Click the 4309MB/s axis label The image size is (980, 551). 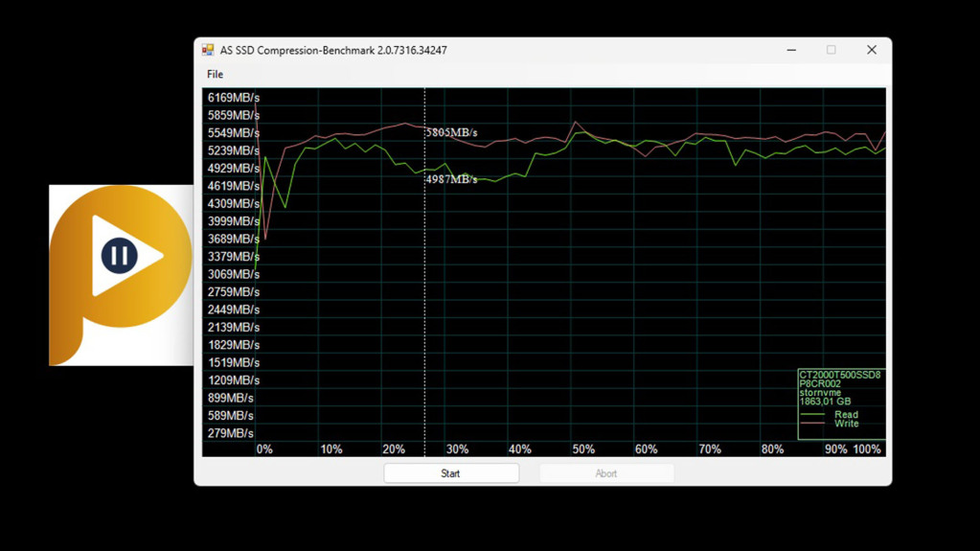[x=233, y=203]
